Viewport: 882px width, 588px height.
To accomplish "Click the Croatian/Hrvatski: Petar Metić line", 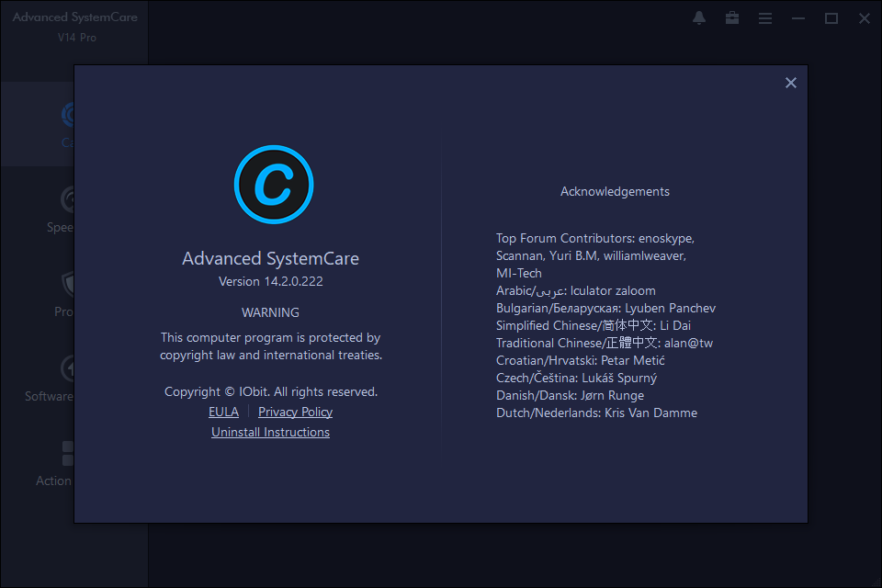I will tap(580, 361).
